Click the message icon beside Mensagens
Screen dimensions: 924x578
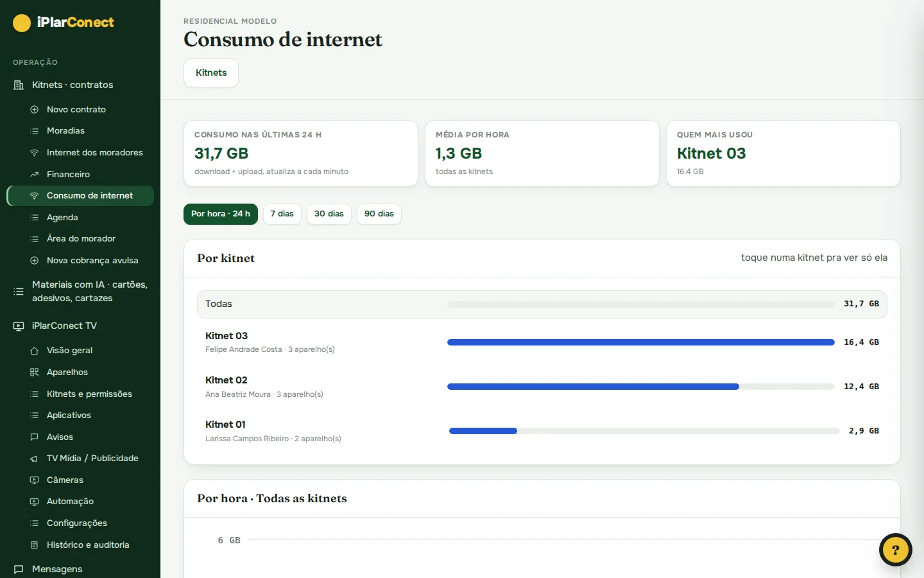click(x=19, y=569)
